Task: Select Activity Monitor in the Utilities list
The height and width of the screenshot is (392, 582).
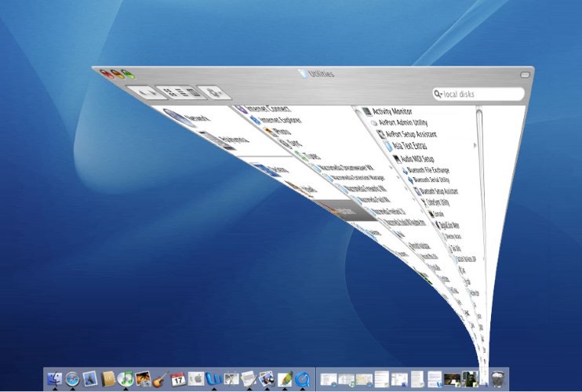Action: pyautogui.click(x=391, y=112)
